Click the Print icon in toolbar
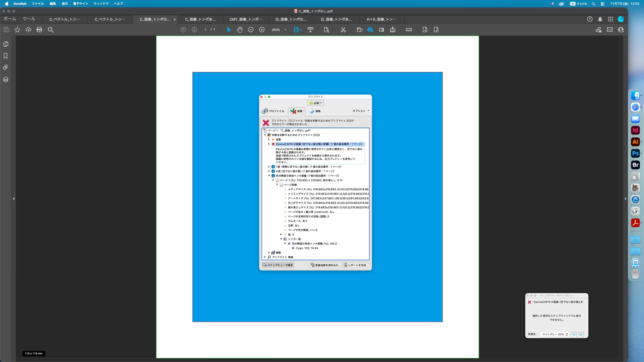The height and width of the screenshot is (362, 644). tap(39, 30)
